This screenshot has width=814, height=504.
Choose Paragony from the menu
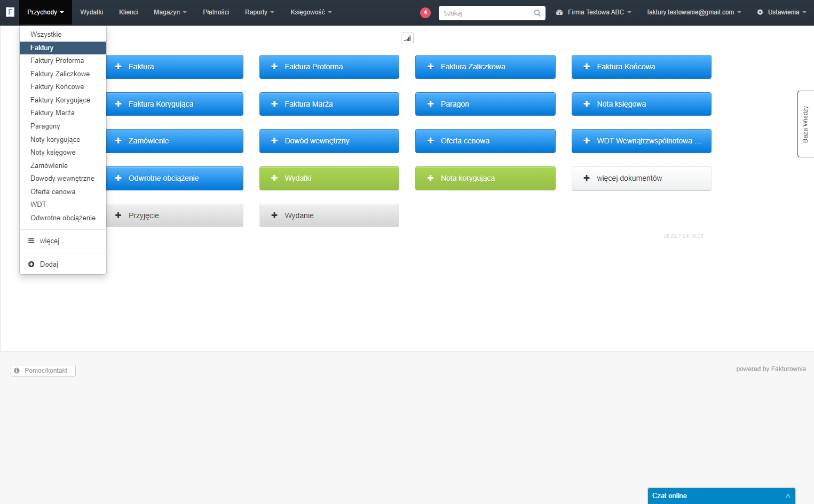pos(63,126)
